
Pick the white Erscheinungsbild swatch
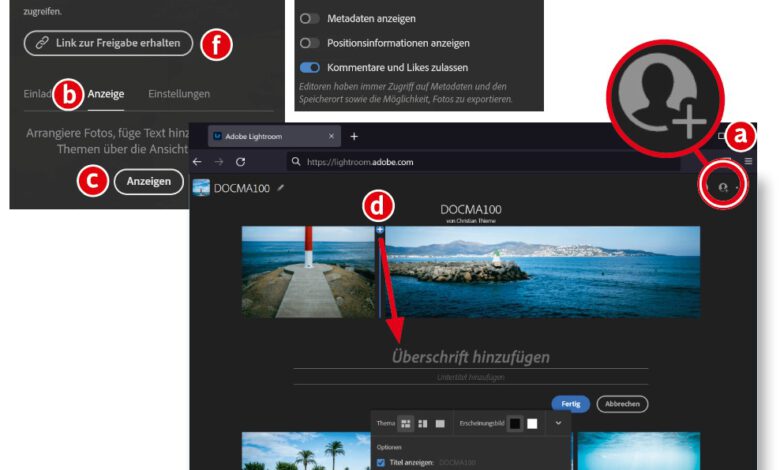click(x=532, y=424)
